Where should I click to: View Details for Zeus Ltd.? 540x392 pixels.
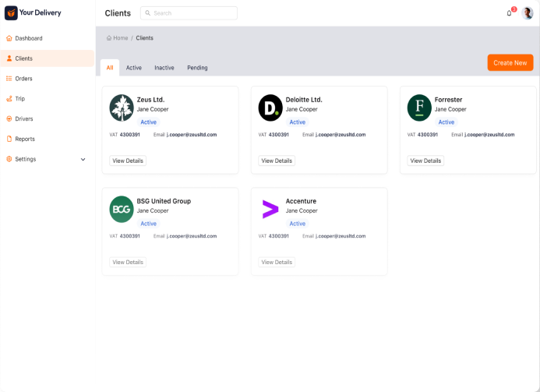coord(128,161)
